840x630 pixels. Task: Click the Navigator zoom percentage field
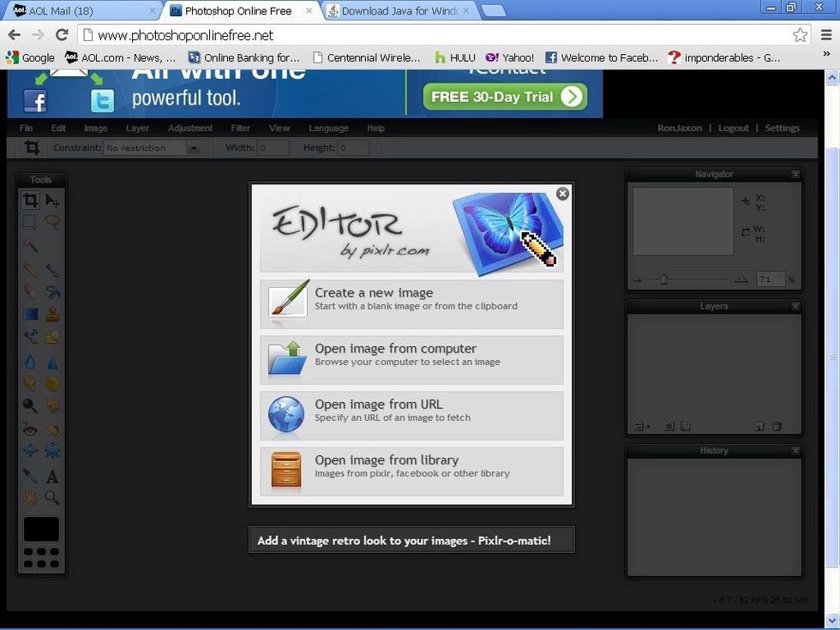pos(771,279)
